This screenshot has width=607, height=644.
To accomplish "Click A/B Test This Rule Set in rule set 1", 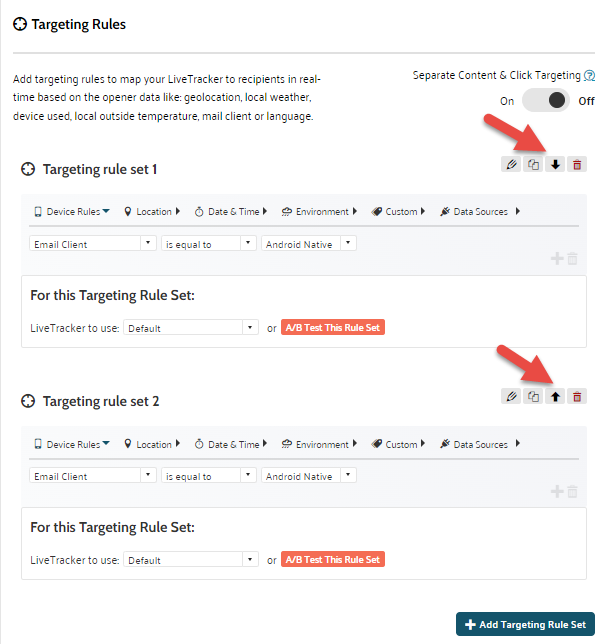I will click(x=333, y=328).
